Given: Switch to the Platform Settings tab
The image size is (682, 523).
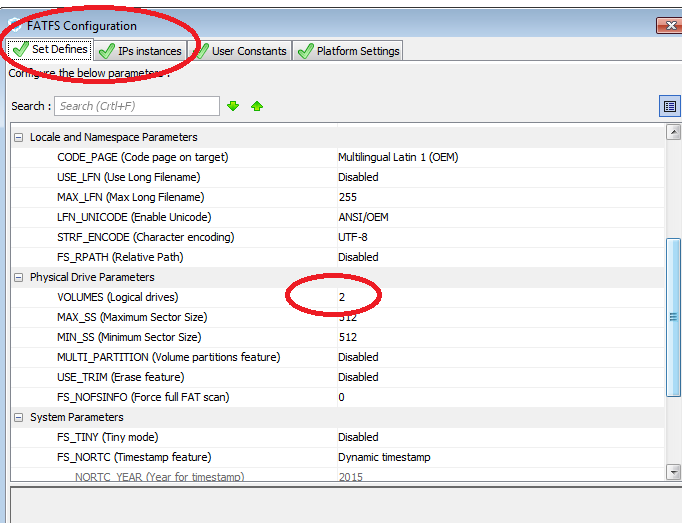Looking at the screenshot, I should (348, 51).
